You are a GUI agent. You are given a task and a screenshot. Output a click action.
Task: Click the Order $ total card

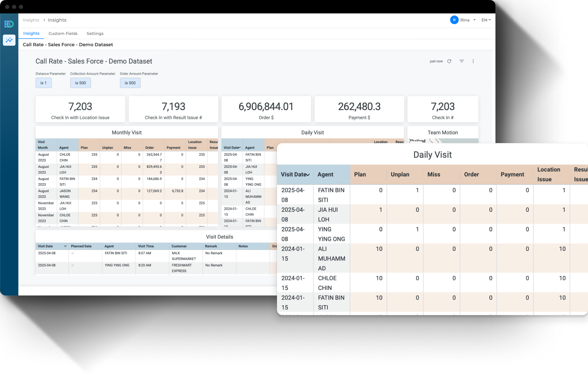click(266, 109)
